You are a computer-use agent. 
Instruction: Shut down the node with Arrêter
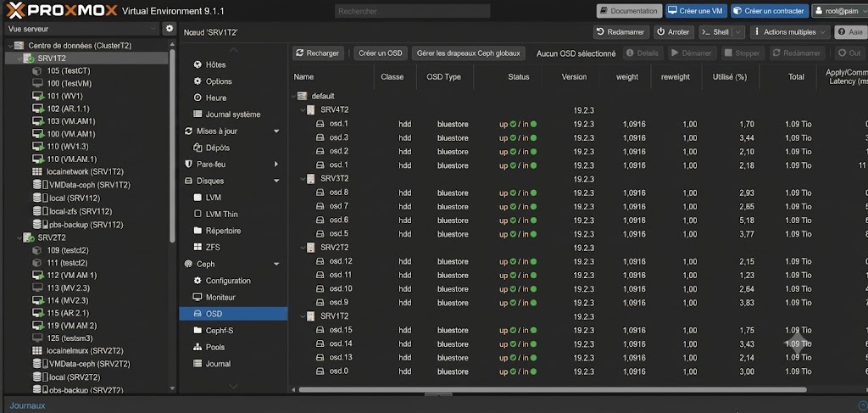[x=674, y=32]
